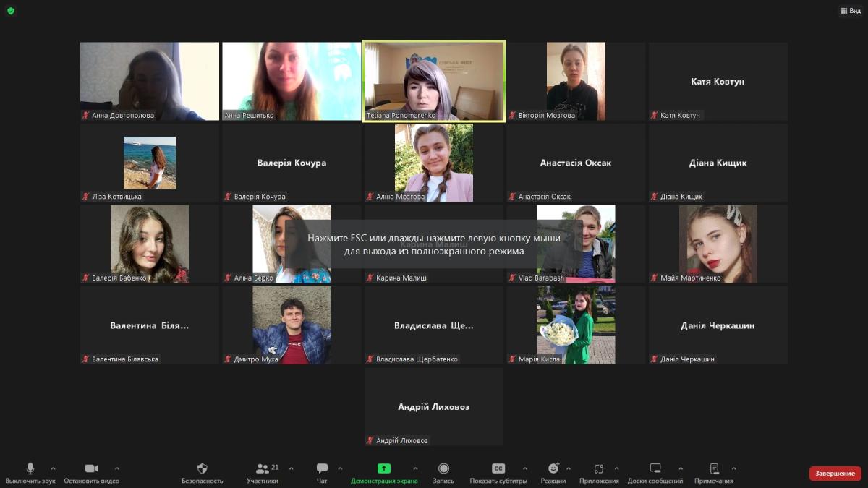This screenshot has width=868, height=488.
Task: Open the Безопасность shield icon
Action: coord(202,469)
